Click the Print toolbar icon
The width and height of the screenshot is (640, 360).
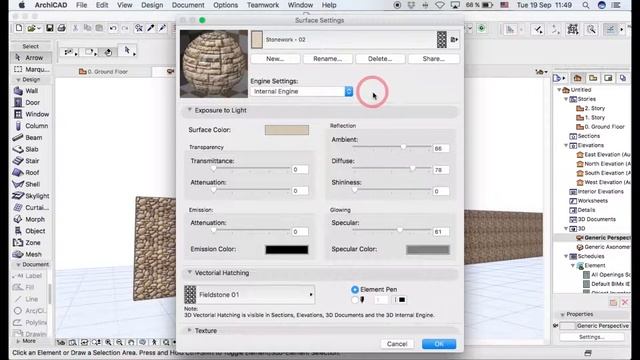click(x=61, y=28)
